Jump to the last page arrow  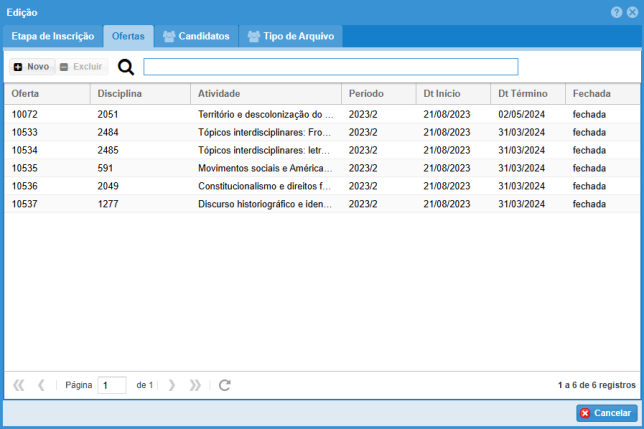[x=195, y=385]
